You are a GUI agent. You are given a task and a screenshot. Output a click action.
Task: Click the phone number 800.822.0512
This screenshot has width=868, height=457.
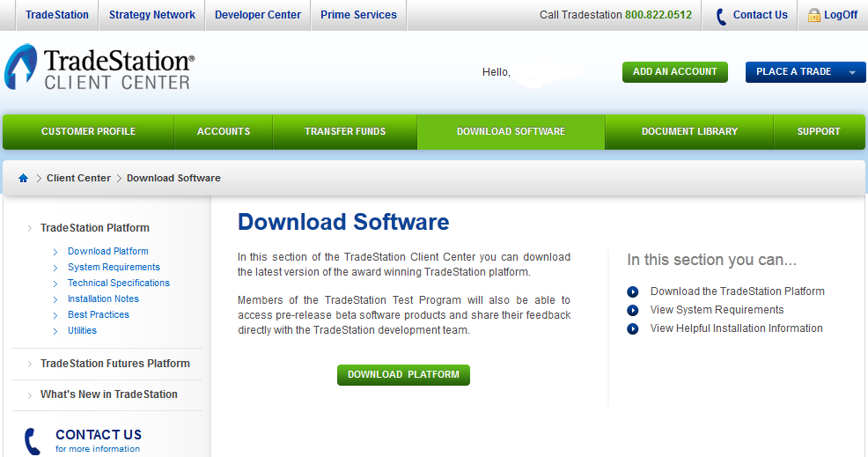click(x=658, y=15)
